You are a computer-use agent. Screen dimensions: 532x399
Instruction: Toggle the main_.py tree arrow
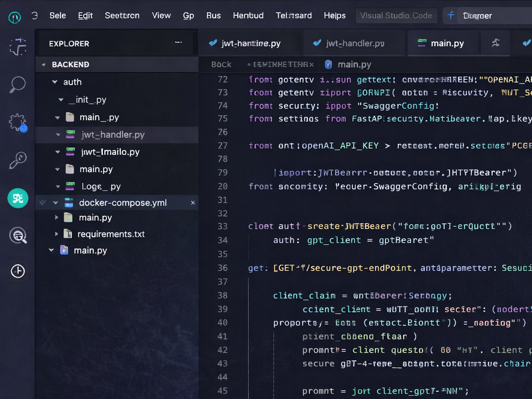(x=57, y=118)
